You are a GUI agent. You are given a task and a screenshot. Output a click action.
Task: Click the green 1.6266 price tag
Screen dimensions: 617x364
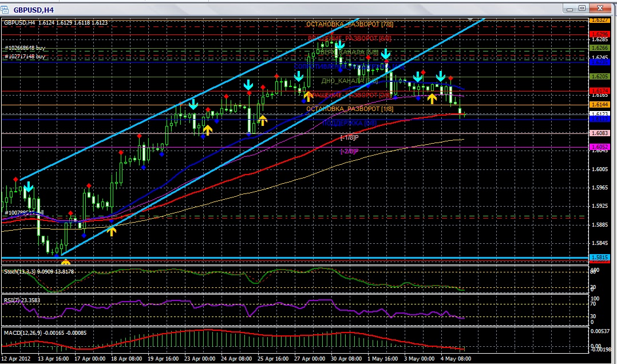click(599, 48)
